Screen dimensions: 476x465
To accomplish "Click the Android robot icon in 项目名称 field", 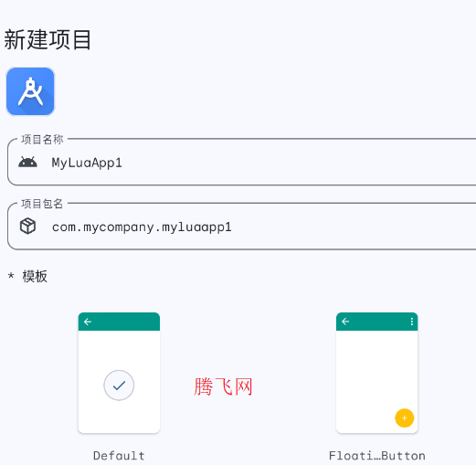I will click(27, 163).
